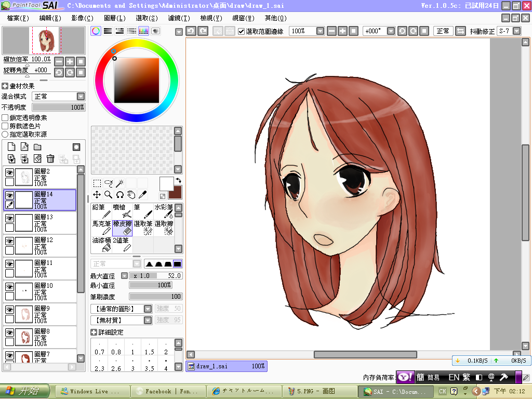Image resolution: width=532 pixels, height=399 pixels.
Task: Enable 指定選取來源 radio option
Action: pos(5,135)
